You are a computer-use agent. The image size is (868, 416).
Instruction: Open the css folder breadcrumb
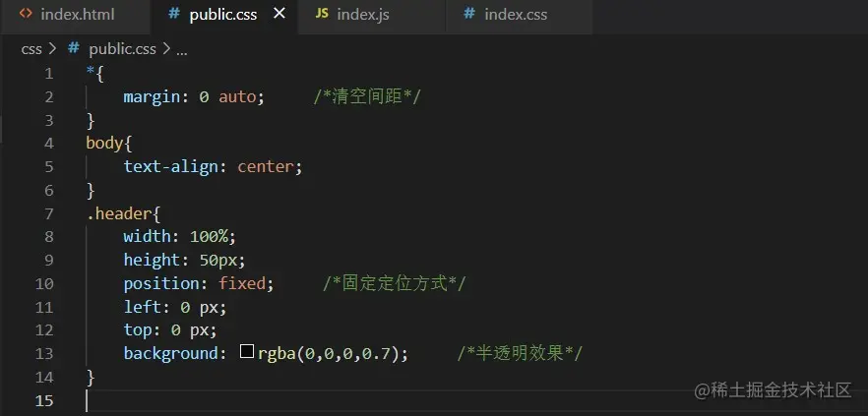point(31,48)
